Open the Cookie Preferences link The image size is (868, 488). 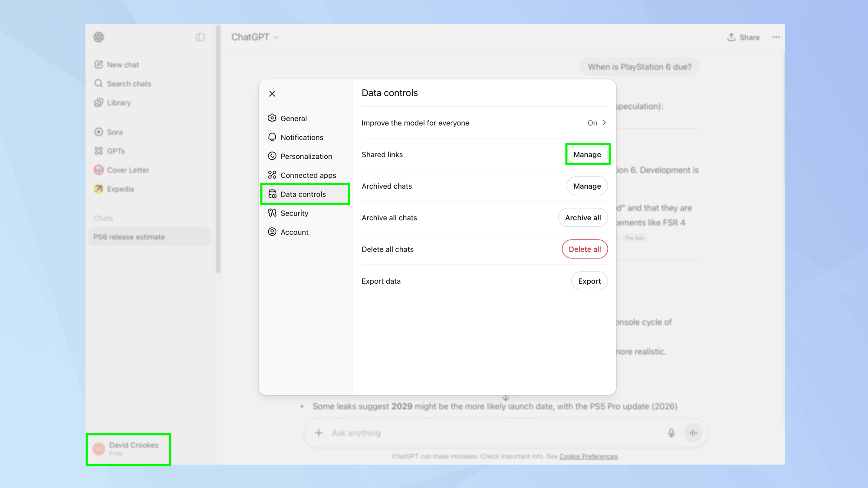(x=588, y=456)
